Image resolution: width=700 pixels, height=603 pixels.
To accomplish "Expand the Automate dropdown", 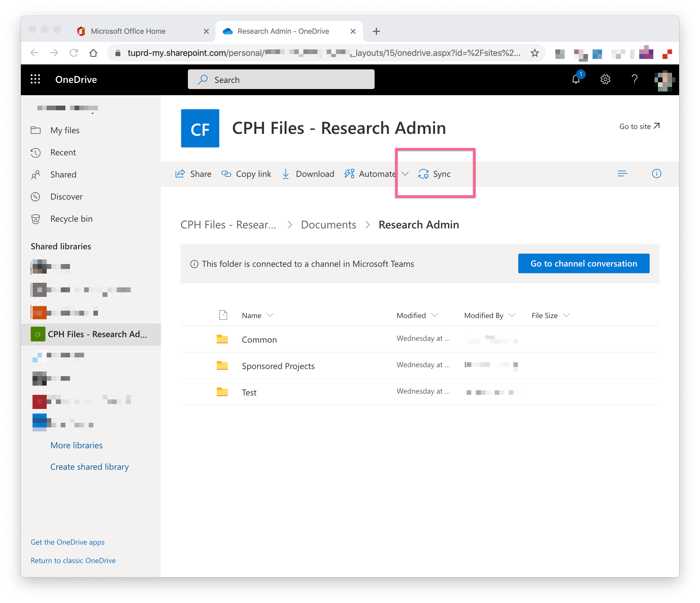I will [405, 174].
